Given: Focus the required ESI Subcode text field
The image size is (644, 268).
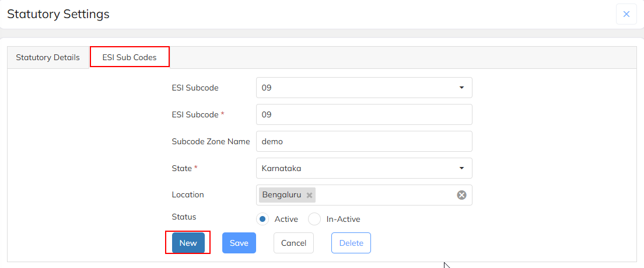Looking at the screenshot, I should [364, 114].
